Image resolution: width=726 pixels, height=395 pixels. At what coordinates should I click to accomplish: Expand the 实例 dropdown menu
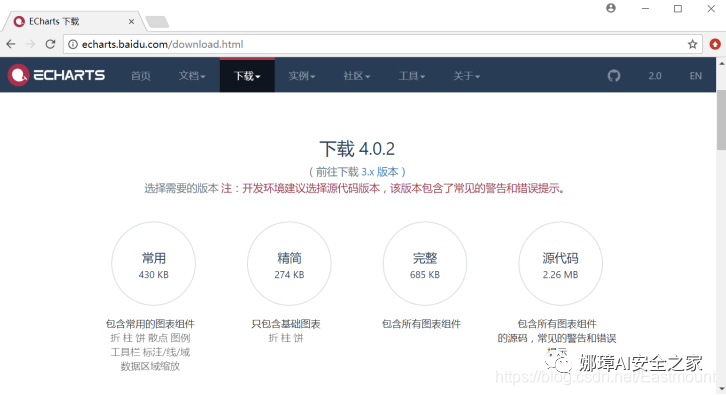[301, 75]
